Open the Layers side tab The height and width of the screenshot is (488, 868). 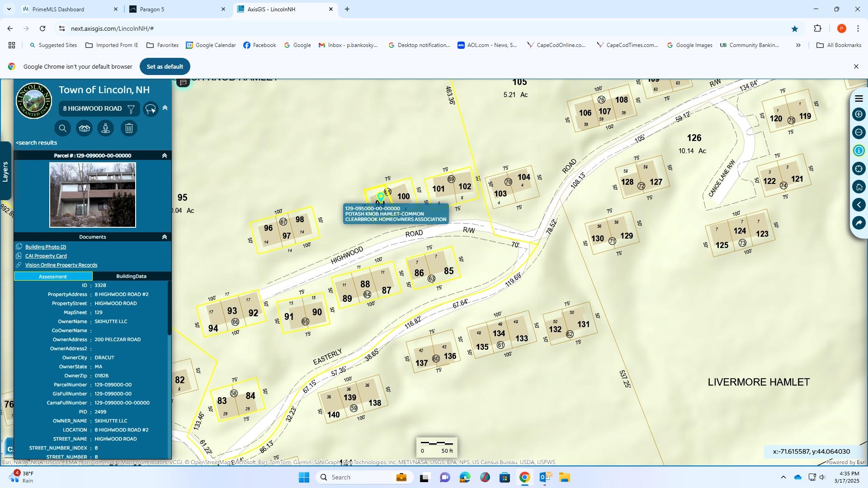point(5,171)
